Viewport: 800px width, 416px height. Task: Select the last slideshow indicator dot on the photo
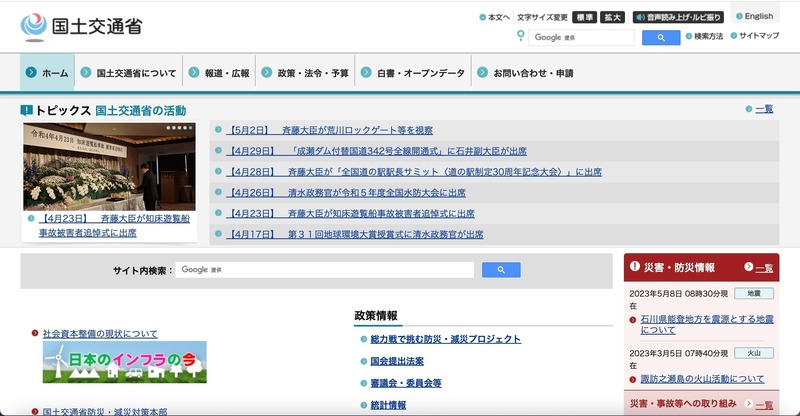(x=190, y=128)
